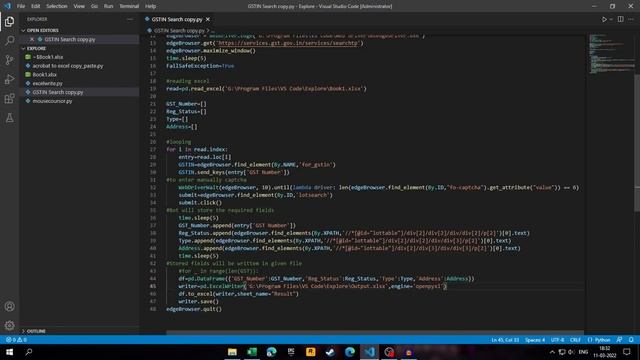This screenshot has height=360, width=640.
Task: Click the vertical editor scrollbar
Action: pos(637,143)
